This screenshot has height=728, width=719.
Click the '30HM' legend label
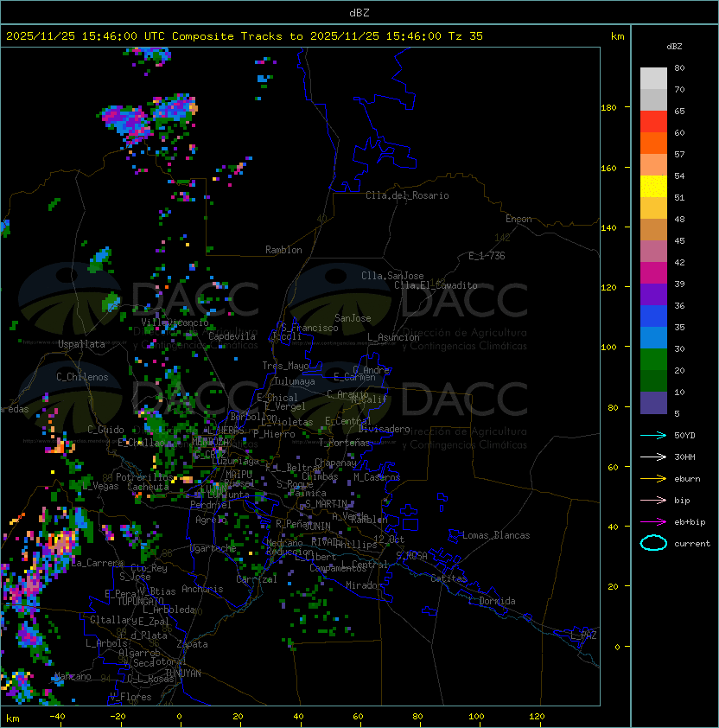pyautogui.click(x=684, y=457)
